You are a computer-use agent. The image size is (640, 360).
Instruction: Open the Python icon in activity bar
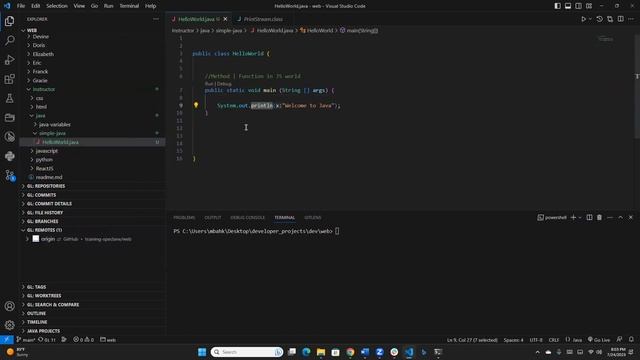pos(9,156)
